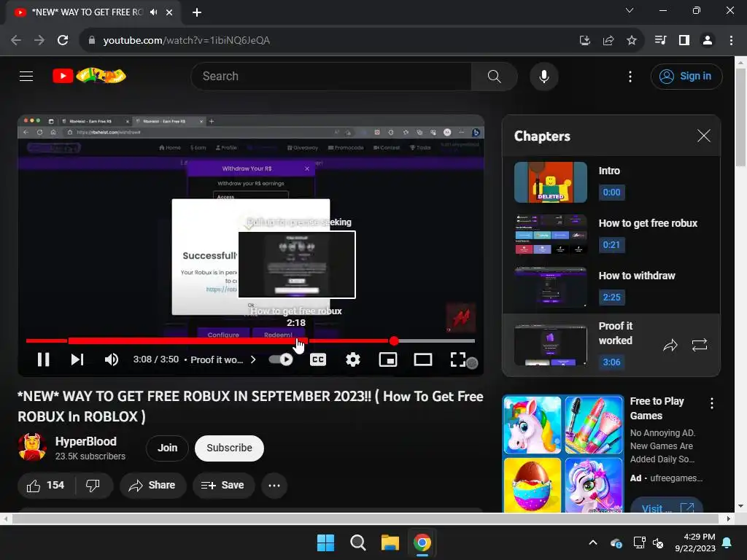
Task: Expand chapter title chevron in player
Action: 253,359
